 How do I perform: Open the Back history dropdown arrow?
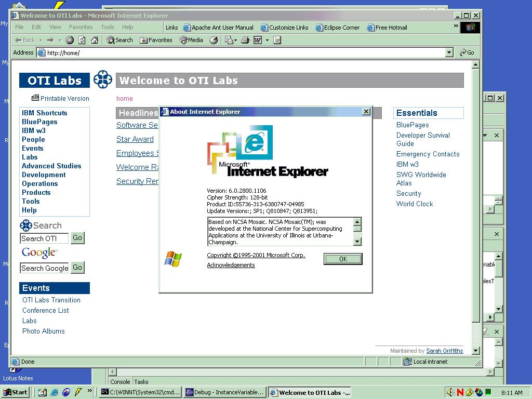coord(41,40)
